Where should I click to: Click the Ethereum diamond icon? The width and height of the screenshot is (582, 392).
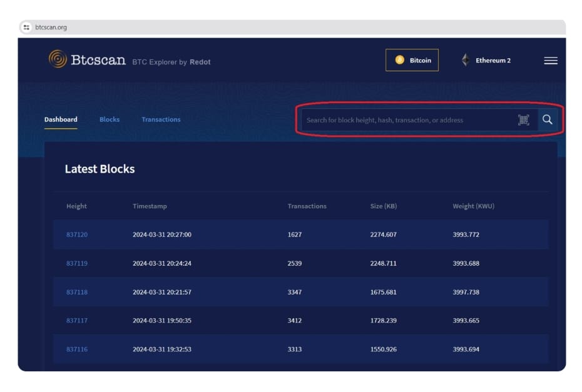465,60
